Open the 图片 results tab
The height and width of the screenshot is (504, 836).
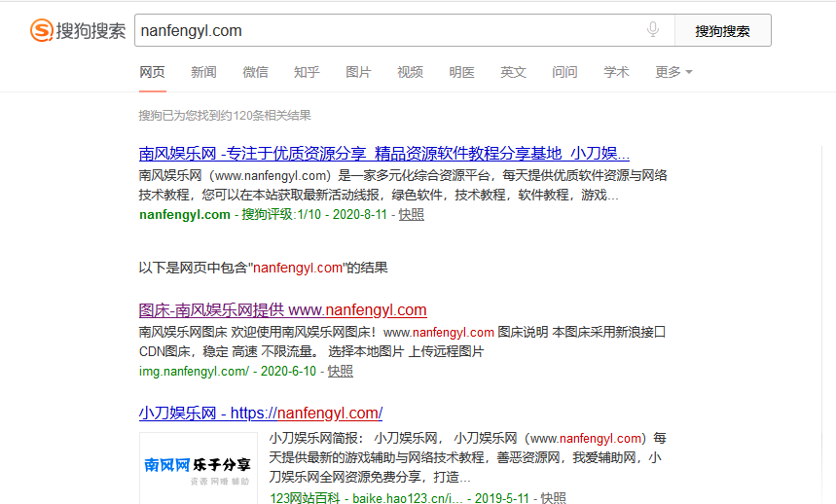(358, 72)
